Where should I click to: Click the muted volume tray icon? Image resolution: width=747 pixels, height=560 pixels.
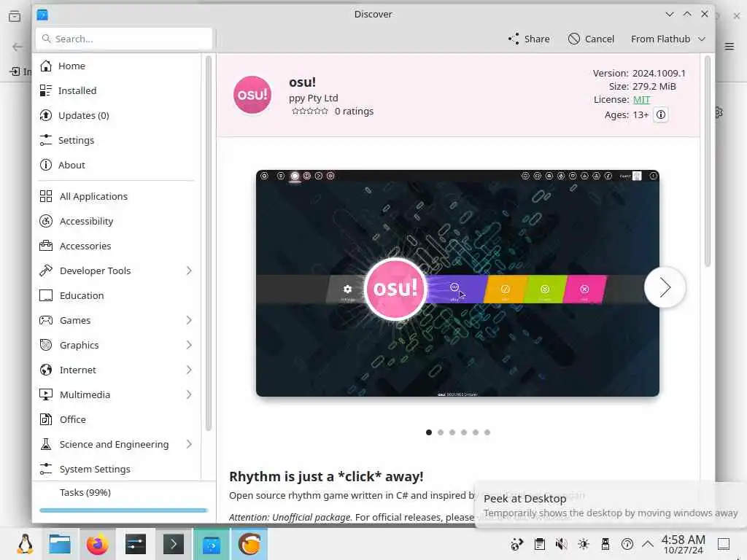(561, 544)
